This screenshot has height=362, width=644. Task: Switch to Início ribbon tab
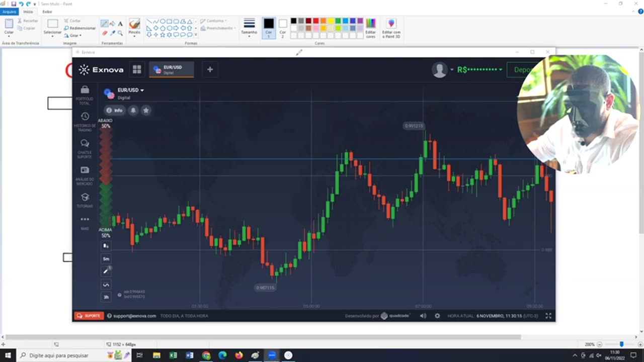coord(28,12)
